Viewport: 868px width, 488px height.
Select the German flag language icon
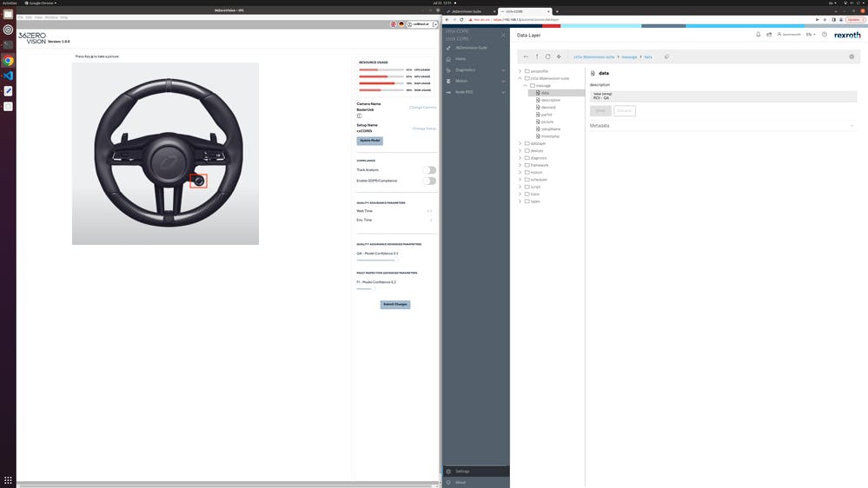(401, 25)
